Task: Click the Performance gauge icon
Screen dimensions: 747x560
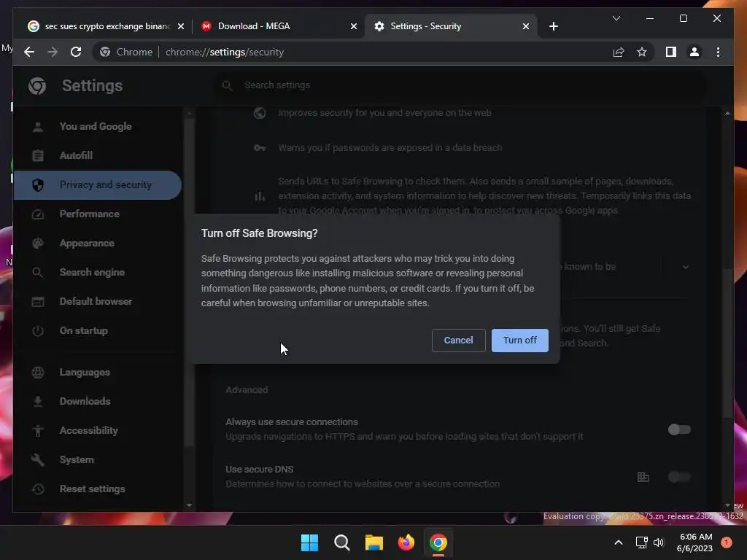Action: [x=38, y=214]
